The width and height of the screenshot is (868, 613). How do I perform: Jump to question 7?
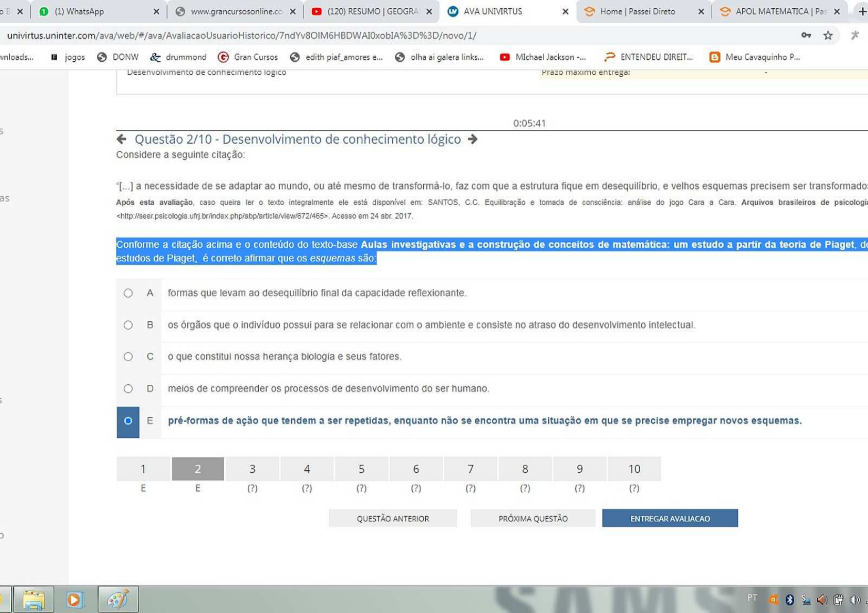(471, 469)
